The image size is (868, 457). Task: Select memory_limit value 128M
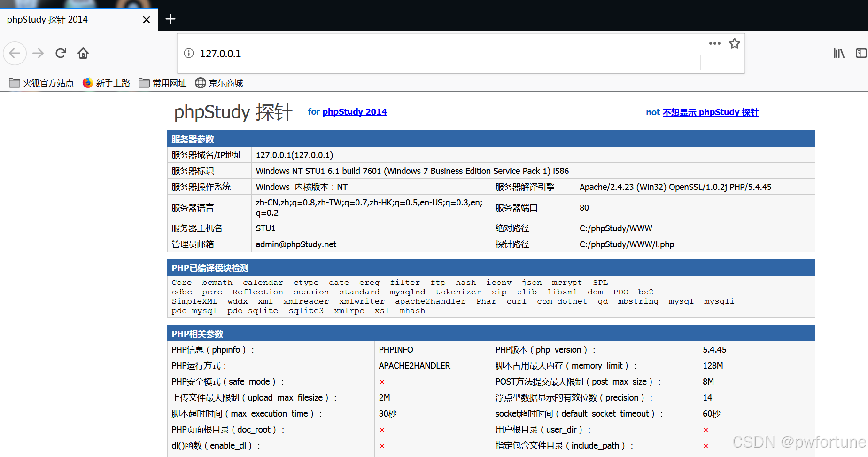(x=713, y=366)
